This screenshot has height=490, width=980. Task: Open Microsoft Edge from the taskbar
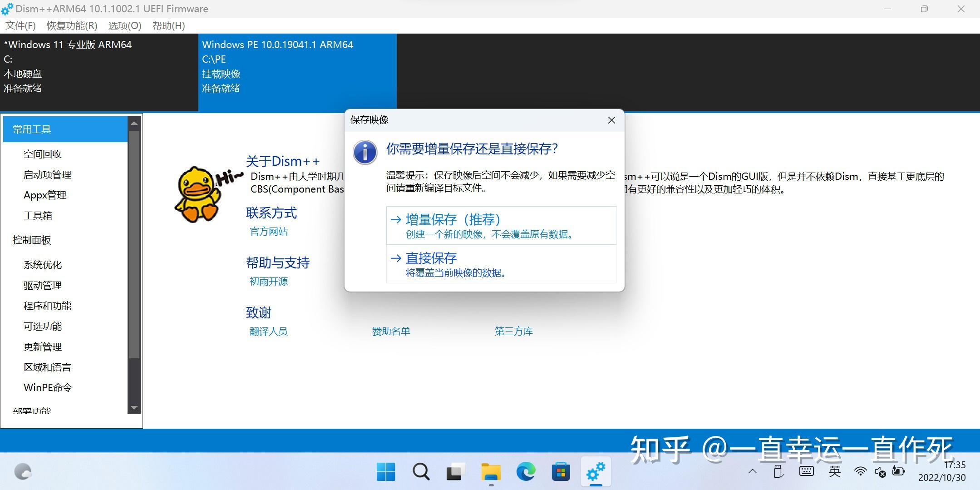click(526, 471)
